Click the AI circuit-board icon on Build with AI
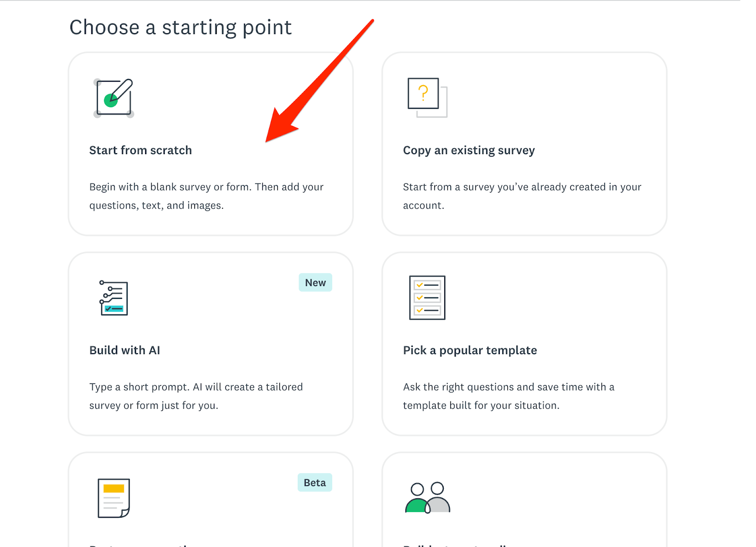Screen dimensions: 756x547 (112, 298)
